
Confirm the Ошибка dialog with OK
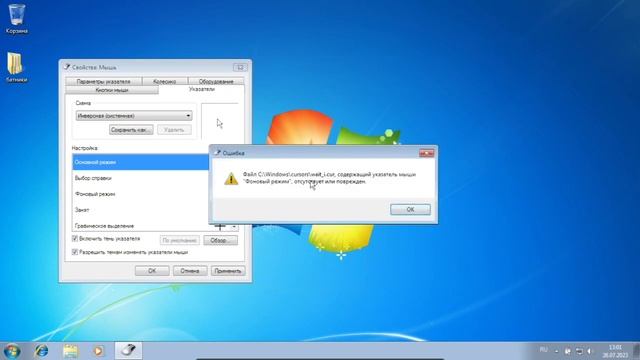pos(410,209)
